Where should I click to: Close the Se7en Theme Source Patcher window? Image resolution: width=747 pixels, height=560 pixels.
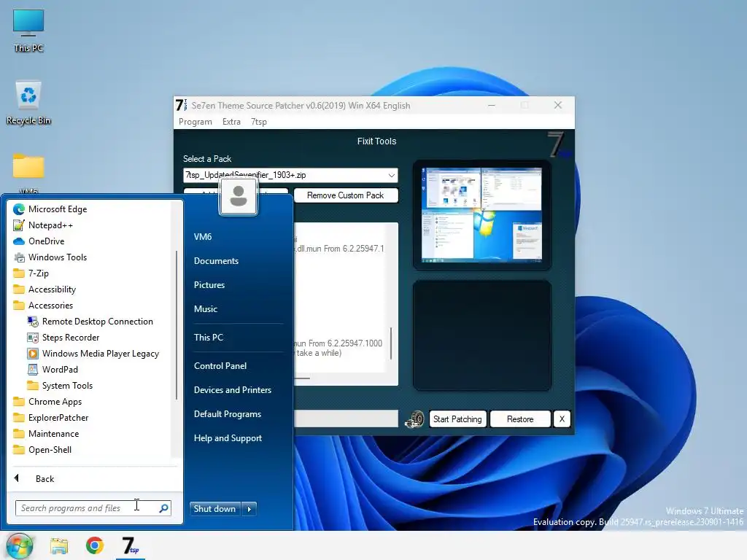click(x=558, y=105)
